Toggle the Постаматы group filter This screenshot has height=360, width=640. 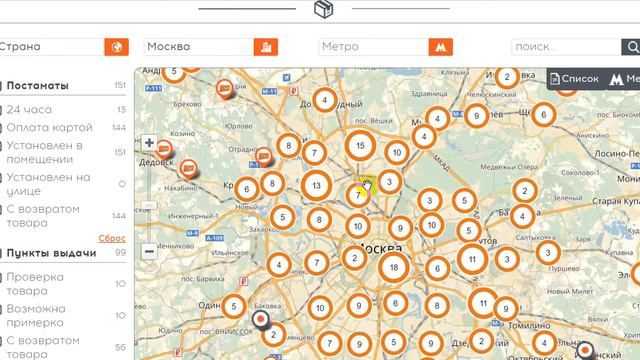[38, 86]
